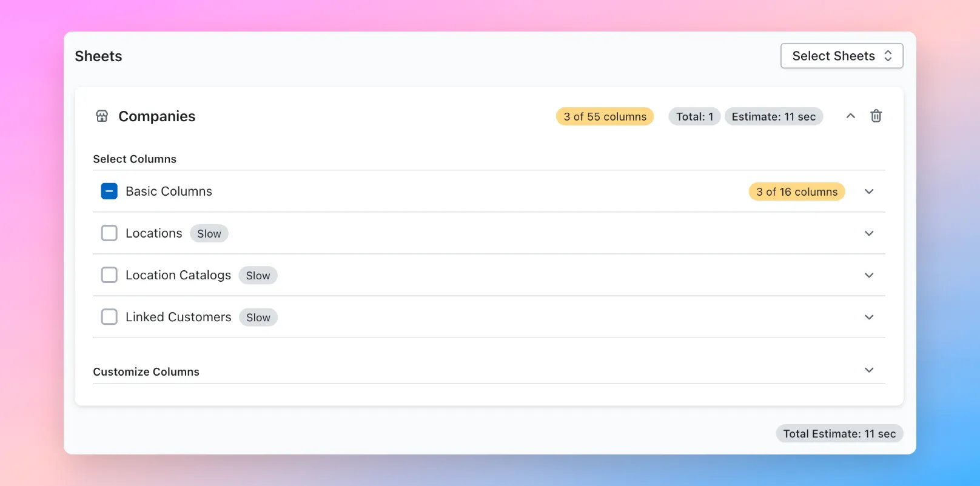Viewport: 980px width, 486px height.
Task: Expand the Basic Columns row
Action: [869, 191]
